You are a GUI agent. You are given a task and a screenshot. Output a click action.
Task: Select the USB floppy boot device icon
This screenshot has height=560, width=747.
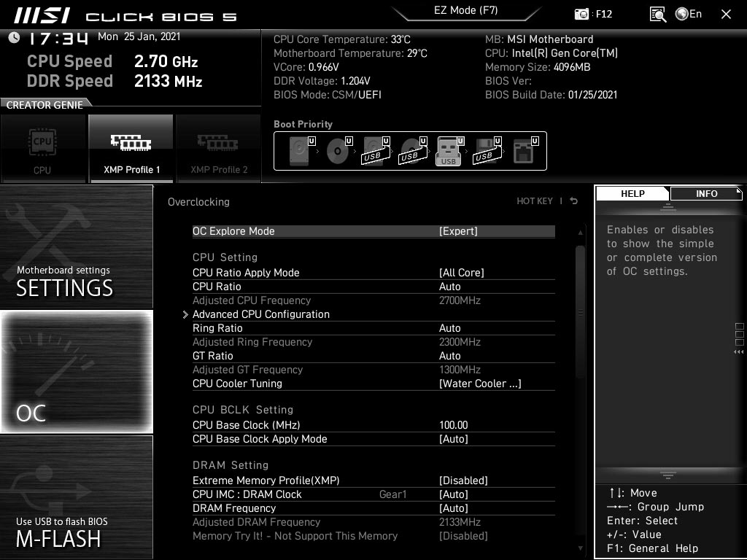[x=487, y=151]
